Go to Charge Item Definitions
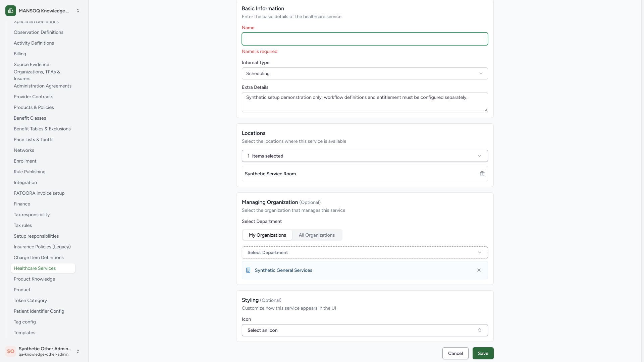Screen dimensions: 644x362 click(43, 257)
